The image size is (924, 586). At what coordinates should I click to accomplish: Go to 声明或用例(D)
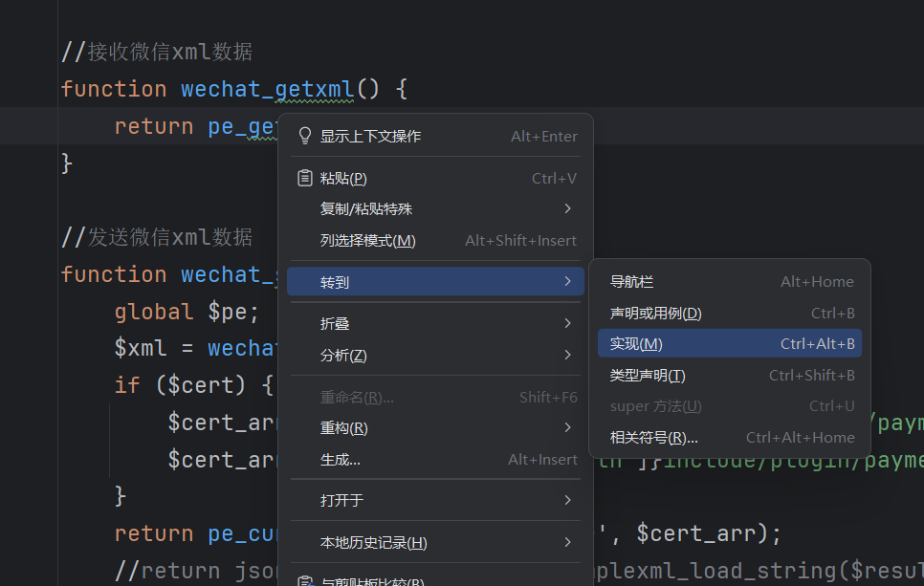[656, 313]
